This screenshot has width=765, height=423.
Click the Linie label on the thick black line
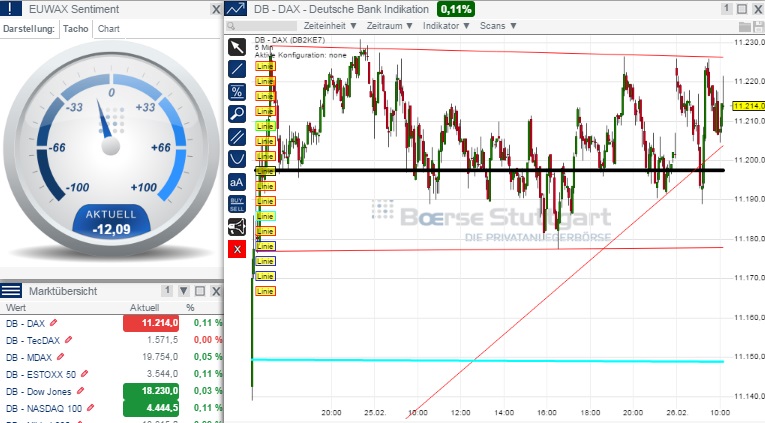pos(265,171)
